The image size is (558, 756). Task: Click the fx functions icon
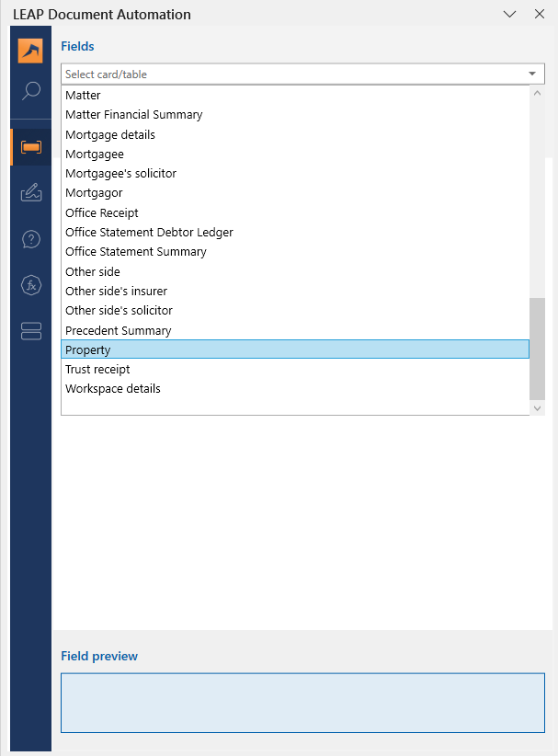[x=30, y=285]
